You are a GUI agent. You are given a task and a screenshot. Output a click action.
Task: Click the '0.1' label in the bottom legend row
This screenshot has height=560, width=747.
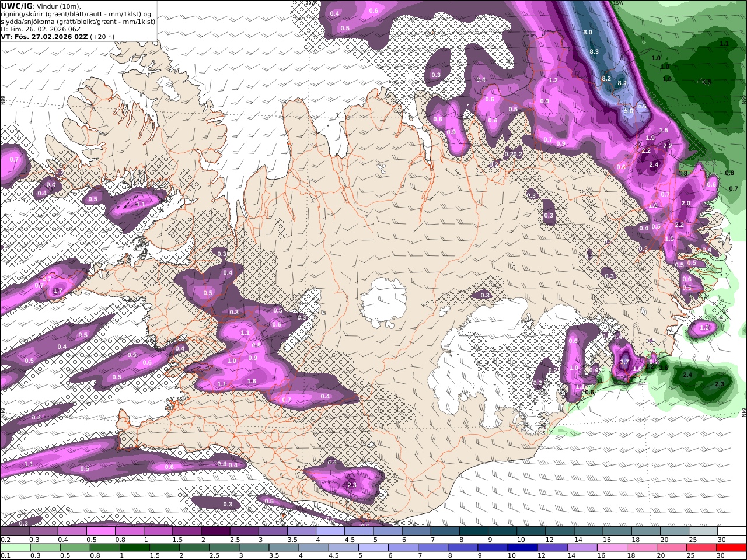click(4, 555)
